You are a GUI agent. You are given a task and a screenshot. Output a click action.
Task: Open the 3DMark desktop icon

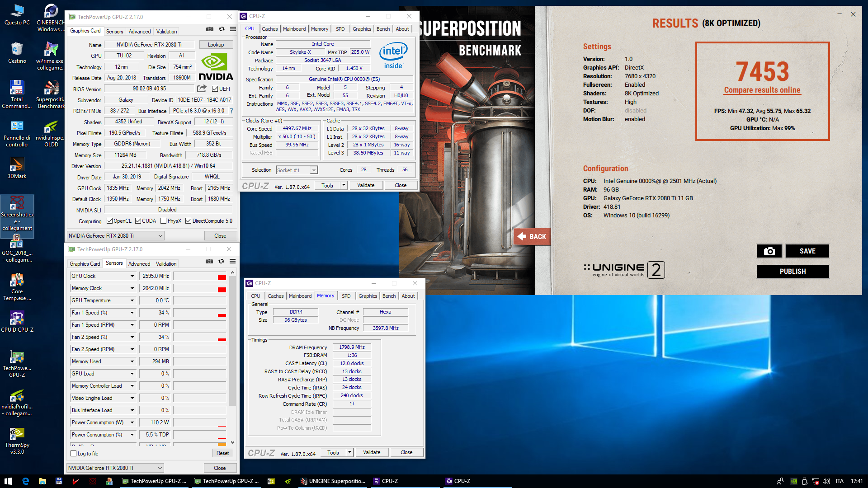17,168
